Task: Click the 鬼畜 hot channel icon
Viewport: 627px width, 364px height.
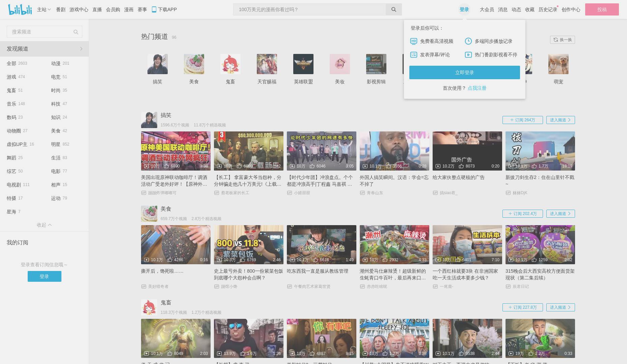Action: pyautogui.click(x=230, y=64)
